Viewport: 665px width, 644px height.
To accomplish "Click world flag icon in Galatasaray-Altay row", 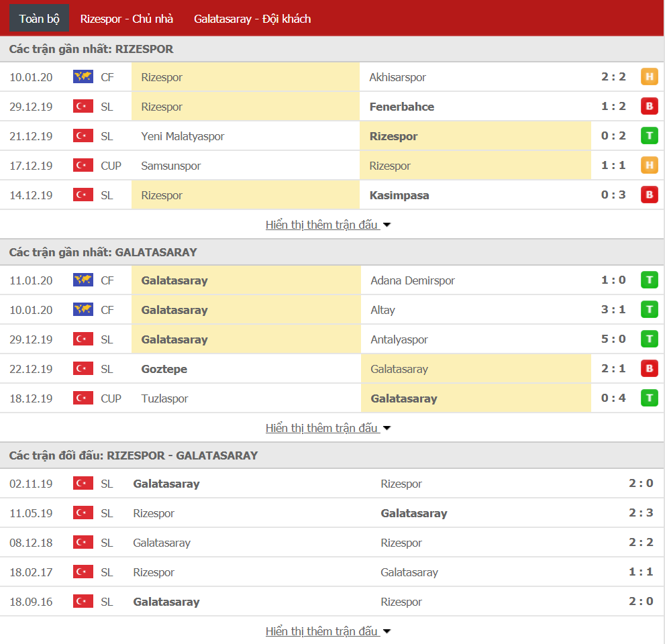I will [x=83, y=309].
